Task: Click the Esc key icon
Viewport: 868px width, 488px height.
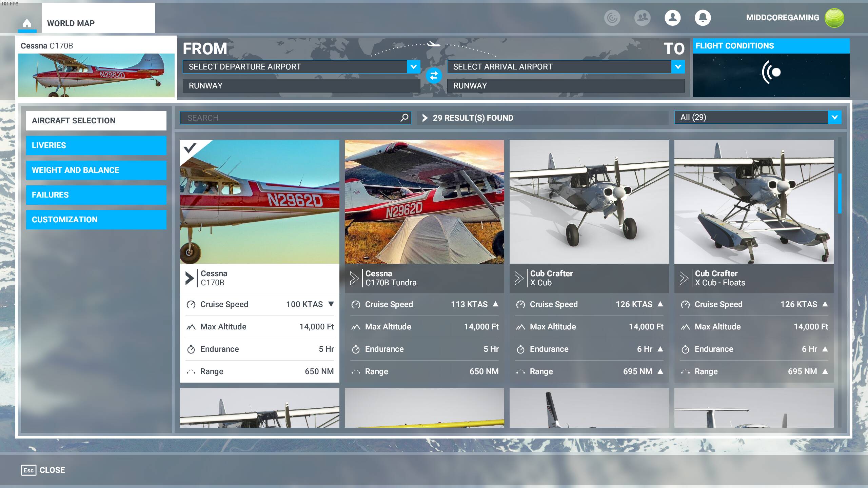Action: coord(28,470)
